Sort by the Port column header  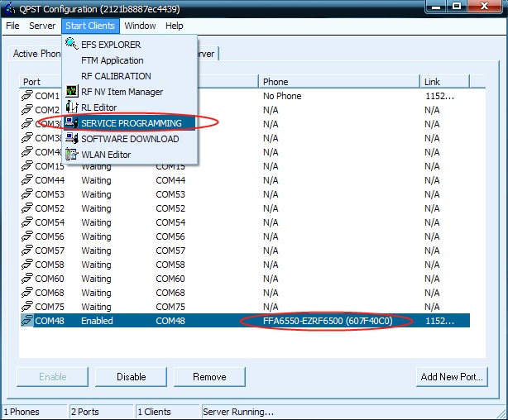pyautogui.click(x=41, y=82)
